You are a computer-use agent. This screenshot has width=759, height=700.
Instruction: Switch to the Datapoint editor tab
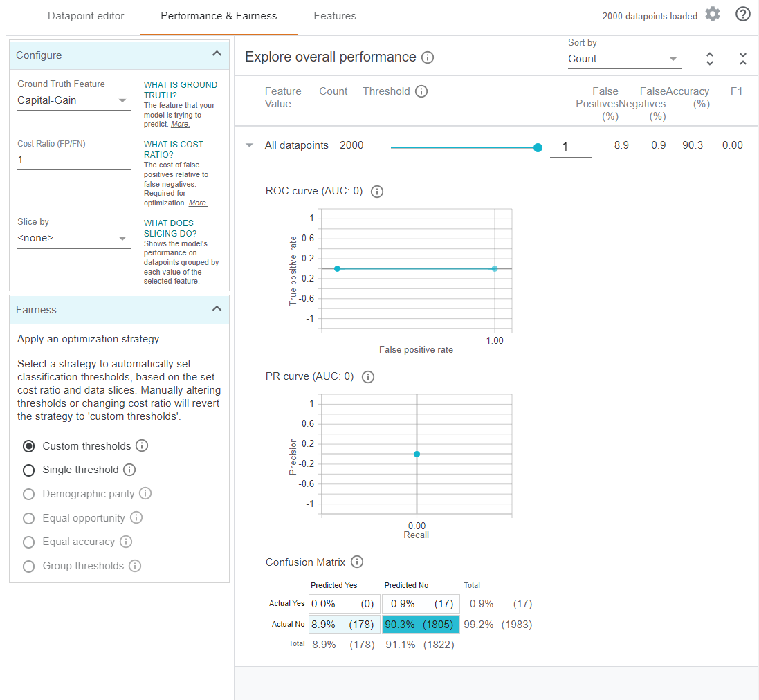[86, 16]
